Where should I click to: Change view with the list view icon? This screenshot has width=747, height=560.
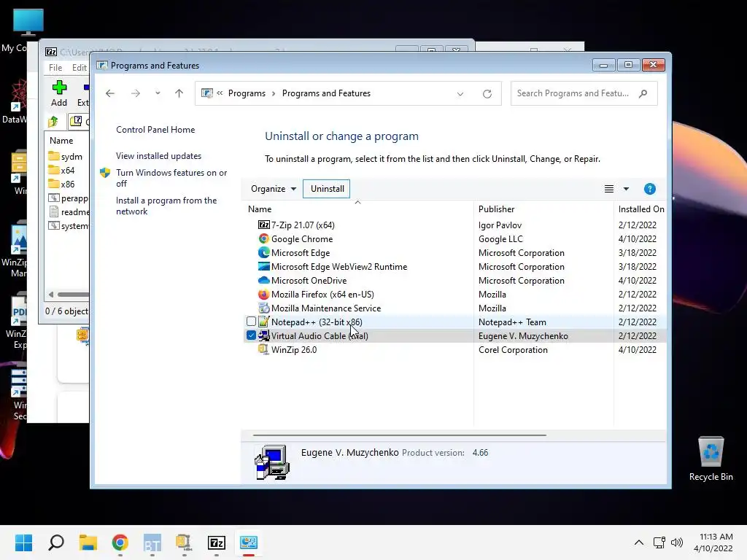(609, 189)
